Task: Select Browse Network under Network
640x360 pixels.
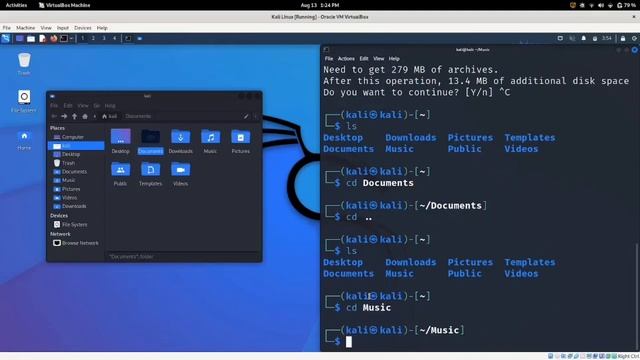Action: coord(76,243)
